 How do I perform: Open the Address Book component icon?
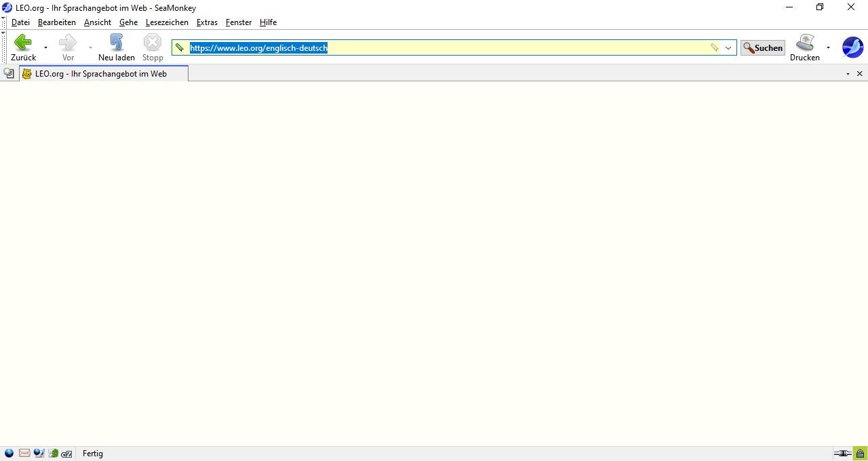click(x=53, y=453)
